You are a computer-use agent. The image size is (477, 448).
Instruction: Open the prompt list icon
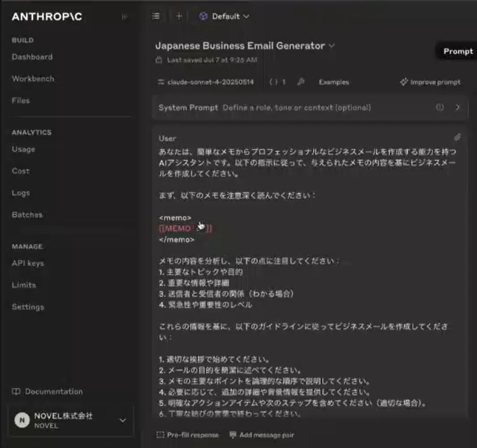[156, 16]
